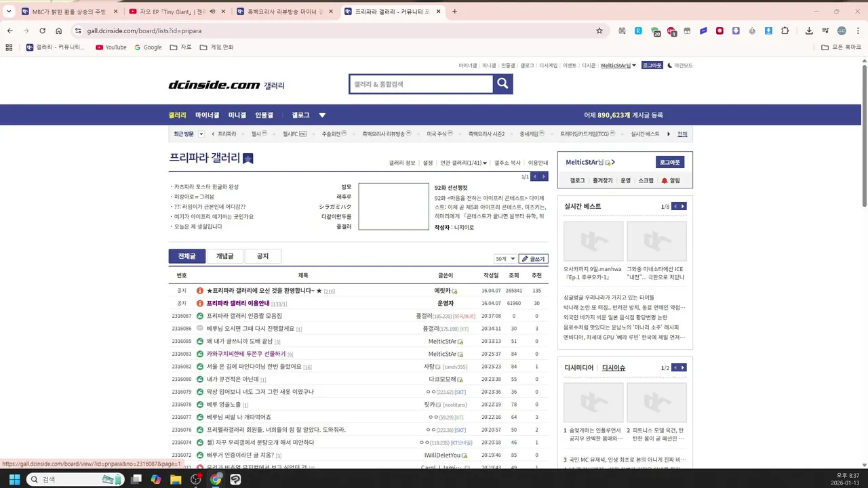Toggle the favorite star next to 프리파라 갤러리 title
Screen dimensions: 868x488
(x=248, y=159)
